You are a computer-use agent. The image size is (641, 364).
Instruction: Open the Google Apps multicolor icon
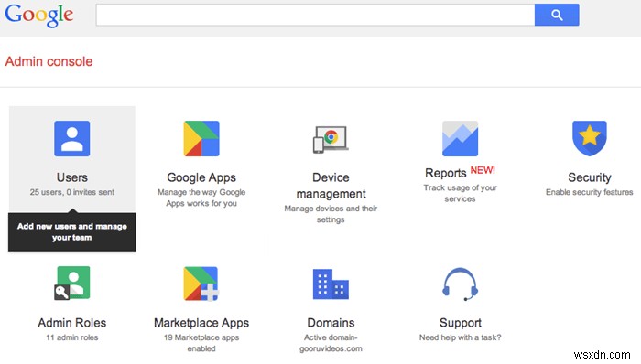[x=201, y=138]
